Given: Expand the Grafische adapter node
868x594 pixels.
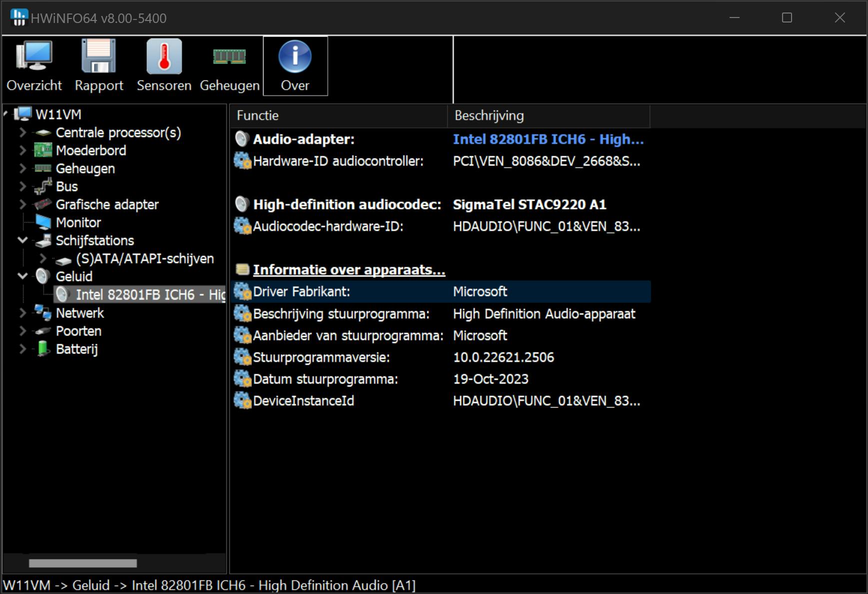Looking at the screenshot, I should pos(22,204).
